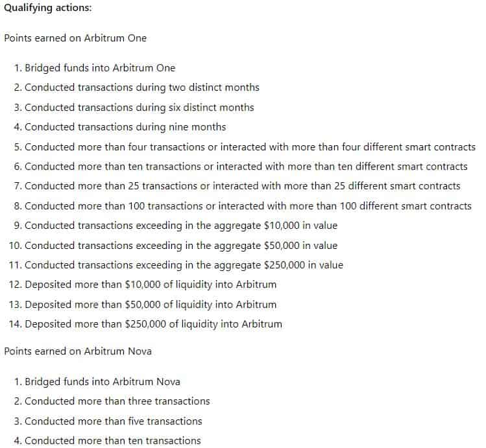Click the line with aggregate $50,000 in value
The height and width of the screenshot is (448, 486).
pyautogui.click(x=180, y=245)
